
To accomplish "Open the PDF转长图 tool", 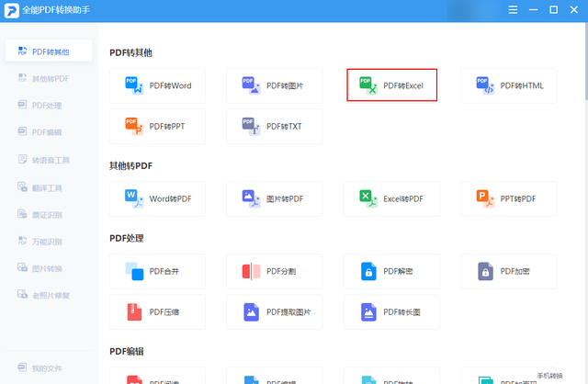I will [391, 312].
